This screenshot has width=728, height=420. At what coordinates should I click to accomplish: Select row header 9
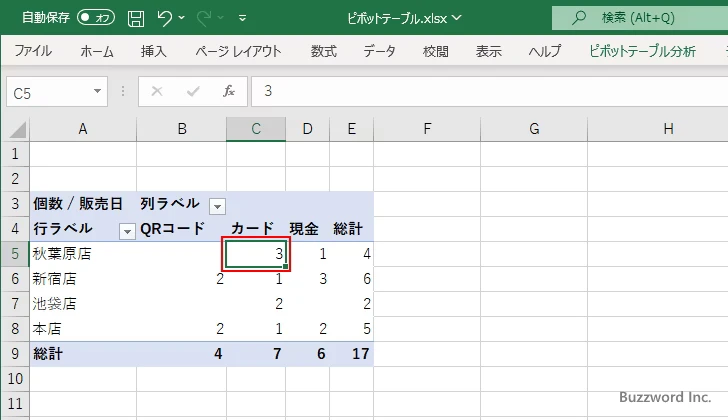[14, 354]
